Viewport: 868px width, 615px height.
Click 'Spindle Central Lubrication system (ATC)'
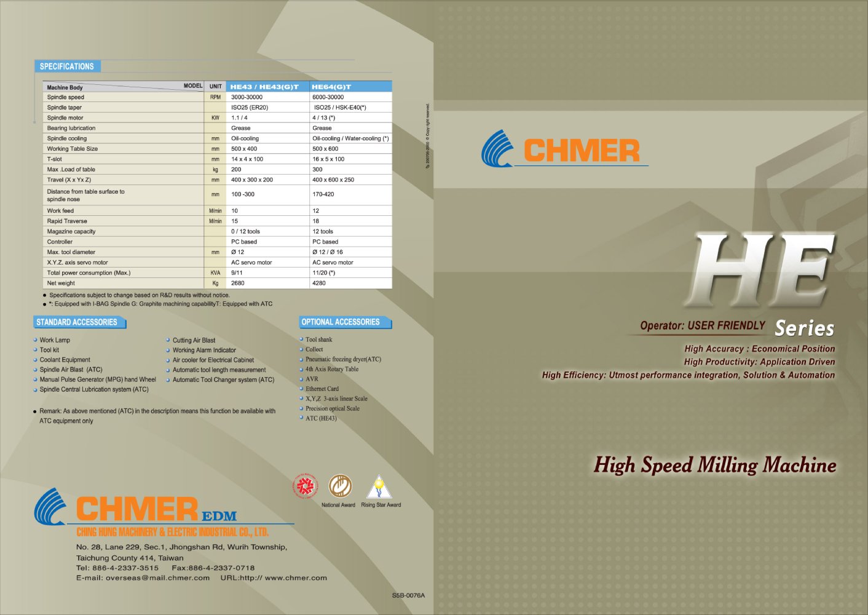pyautogui.click(x=94, y=389)
